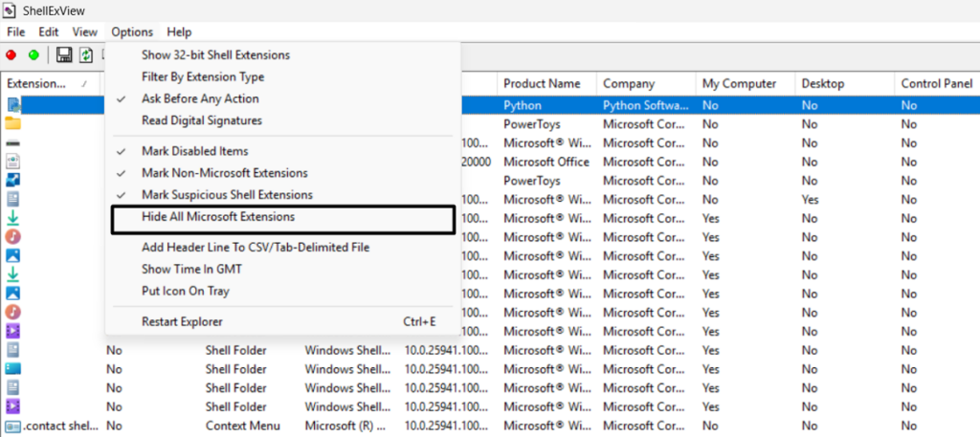Select the .contact shell extension row icon
This screenshot has height=437, width=980.
click(x=12, y=426)
